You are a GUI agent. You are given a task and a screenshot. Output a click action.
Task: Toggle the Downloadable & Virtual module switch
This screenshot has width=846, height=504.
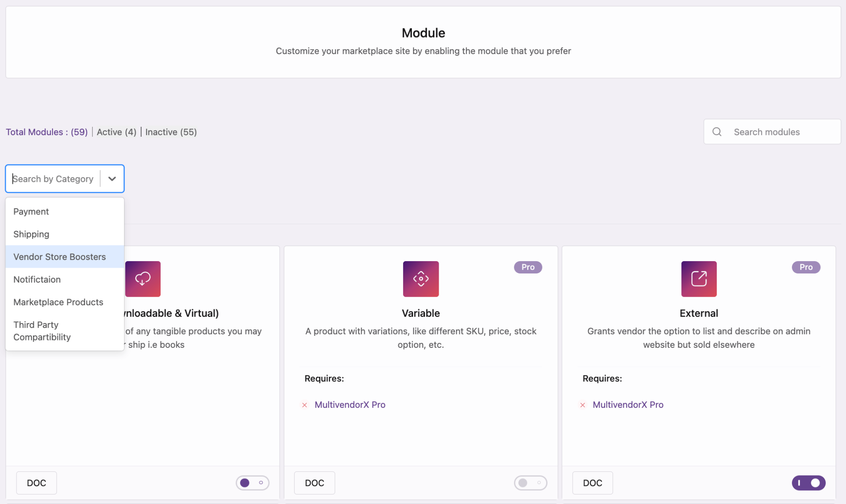(252, 483)
